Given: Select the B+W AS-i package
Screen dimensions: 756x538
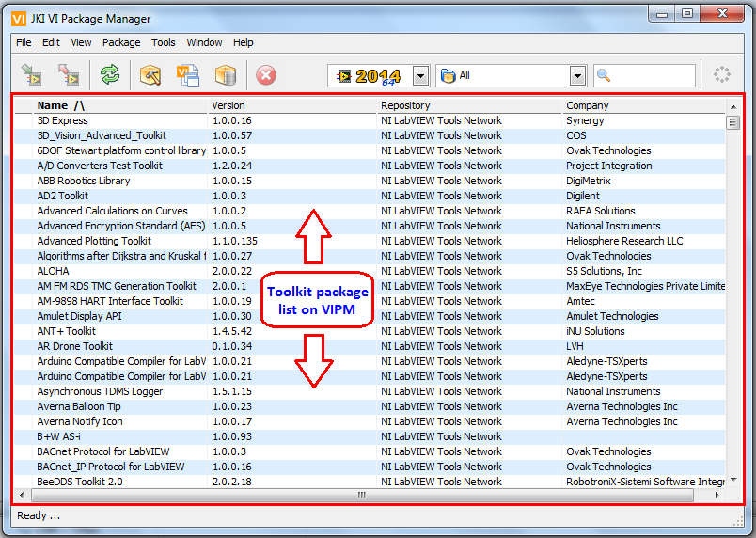Looking at the screenshot, I should pyautogui.click(x=370, y=436).
